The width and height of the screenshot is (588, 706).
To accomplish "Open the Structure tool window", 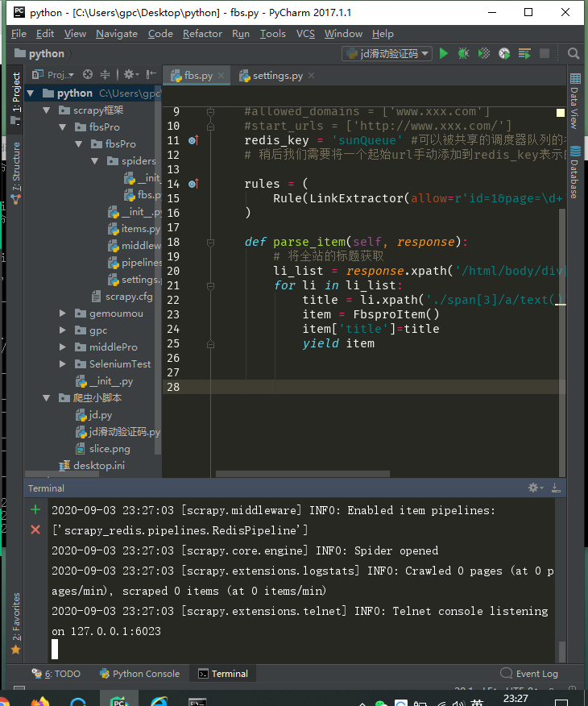I will [16, 173].
